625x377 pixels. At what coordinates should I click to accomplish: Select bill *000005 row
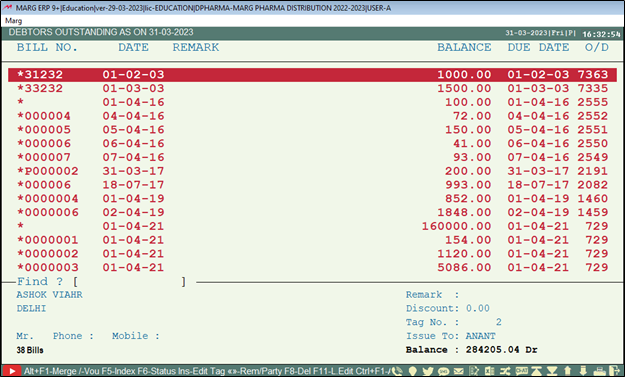point(312,130)
